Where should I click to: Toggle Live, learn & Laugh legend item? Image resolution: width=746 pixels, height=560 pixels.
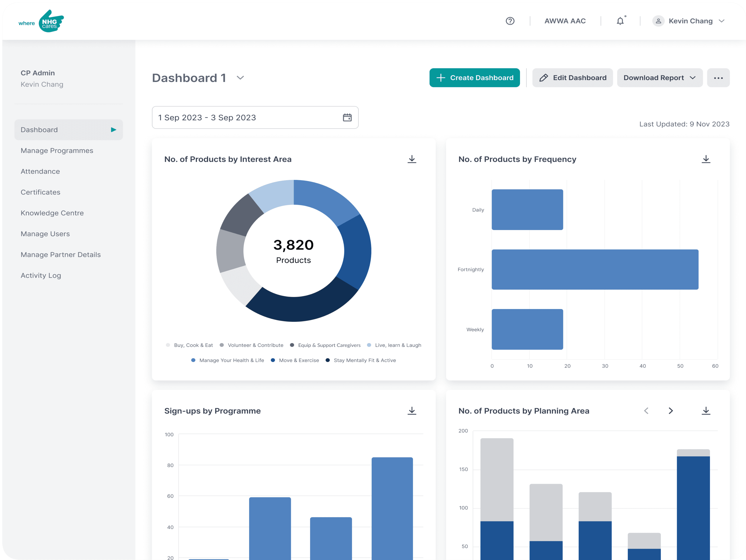tap(394, 345)
